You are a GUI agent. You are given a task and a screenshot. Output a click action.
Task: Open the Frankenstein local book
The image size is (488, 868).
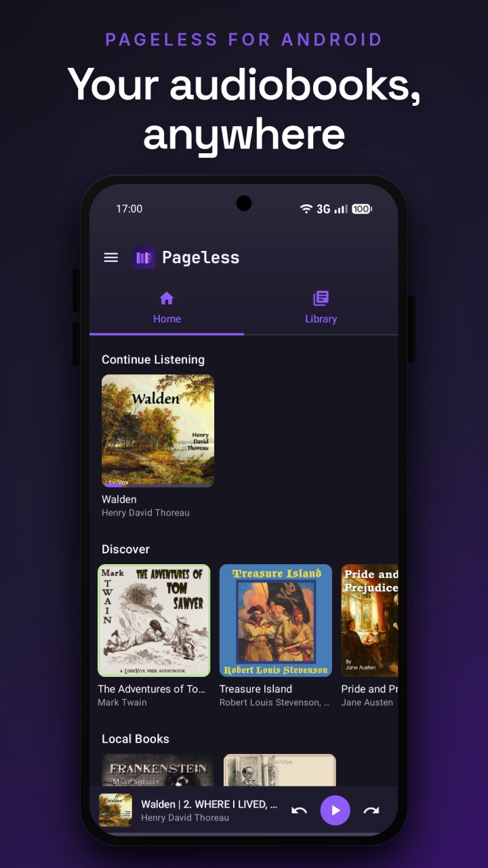point(158,770)
